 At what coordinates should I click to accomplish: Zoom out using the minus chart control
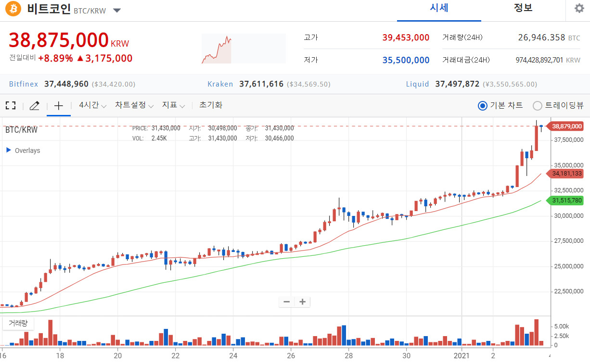click(286, 301)
